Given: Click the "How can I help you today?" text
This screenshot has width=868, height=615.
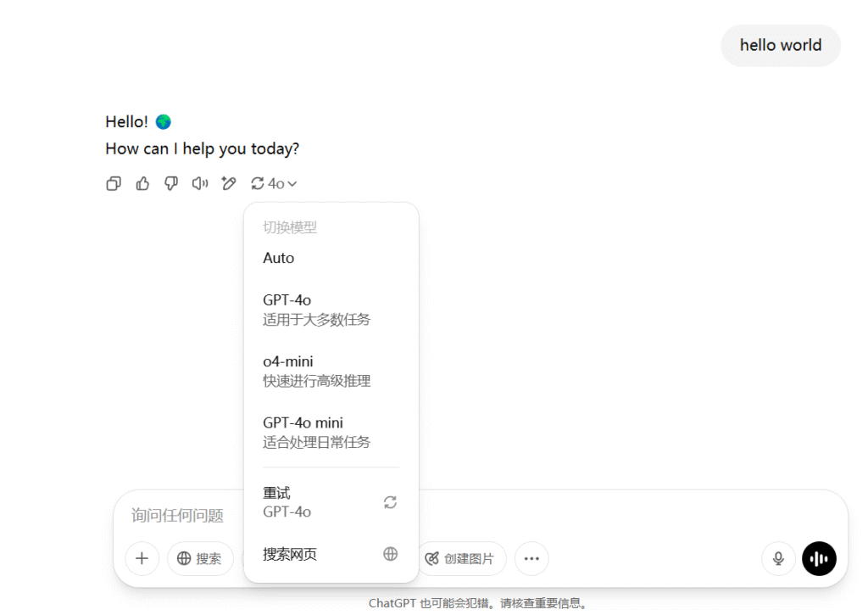Looking at the screenshot, I should (202, 149).
